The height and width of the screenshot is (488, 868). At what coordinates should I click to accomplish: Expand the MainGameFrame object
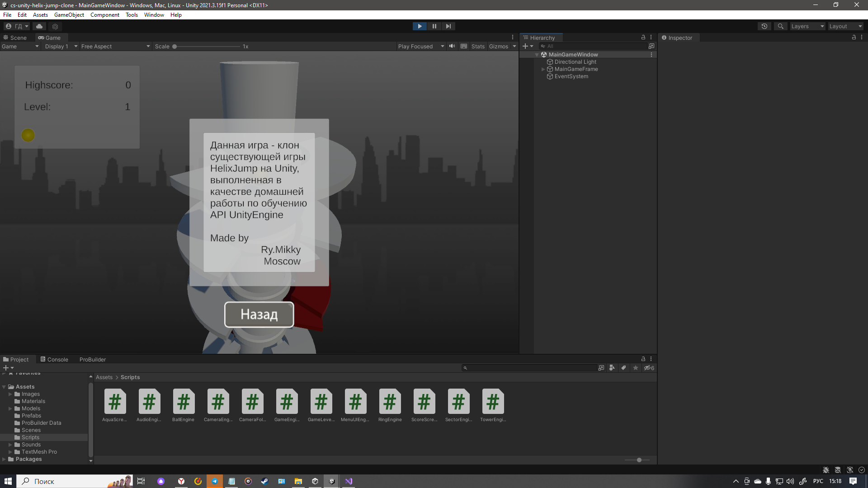pos(543,69)
